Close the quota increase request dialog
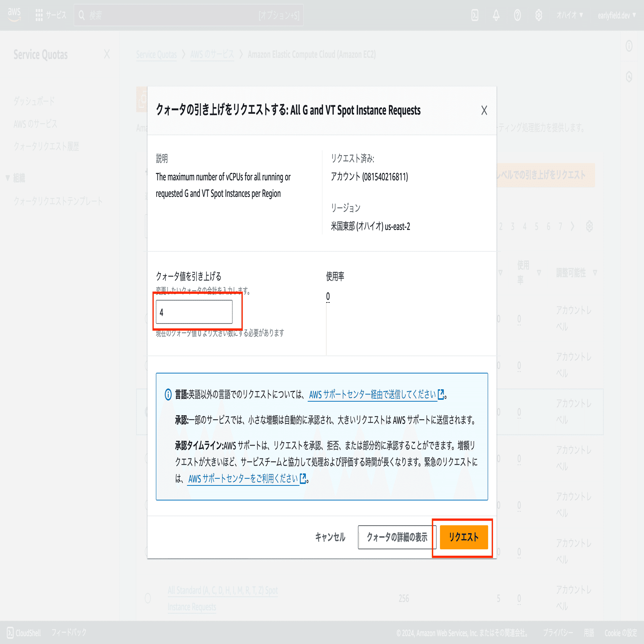Viewport: 644px width, 644px height. (484, 110)
